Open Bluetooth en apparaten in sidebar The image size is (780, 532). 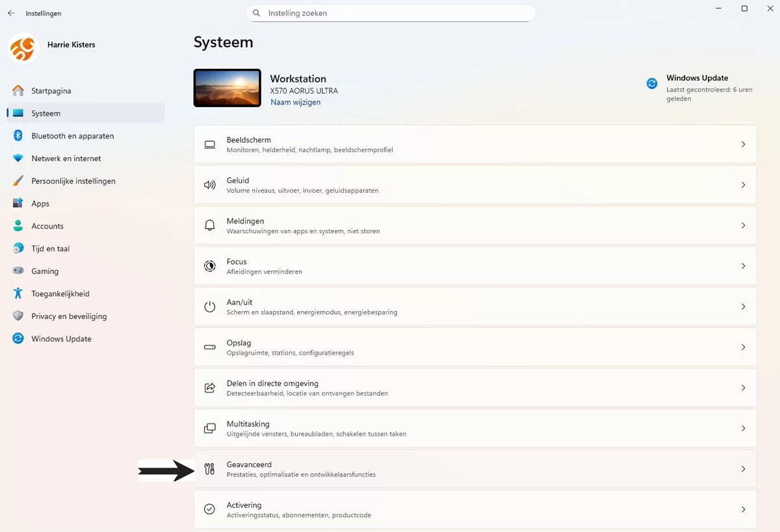click(72, 136)
